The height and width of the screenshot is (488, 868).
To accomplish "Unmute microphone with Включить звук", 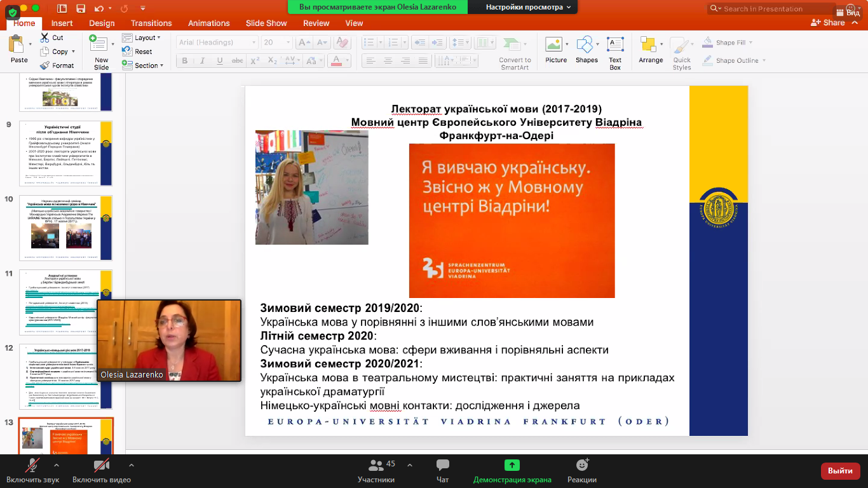I will 32,471.
